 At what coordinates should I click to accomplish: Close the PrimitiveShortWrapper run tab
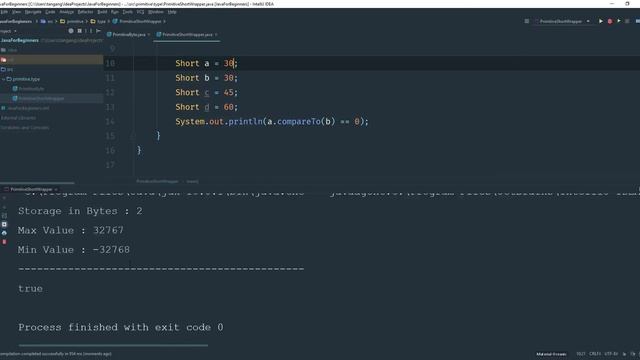coord(56,189)
